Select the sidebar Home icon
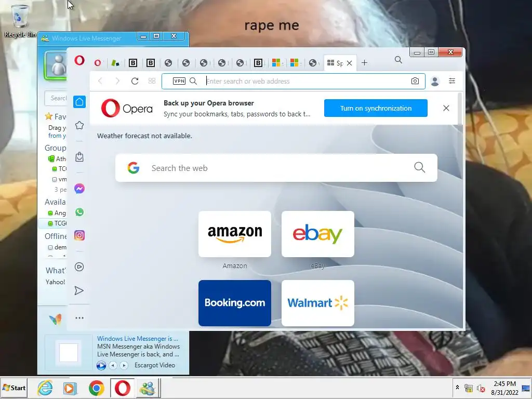 [x=79, y=102]
